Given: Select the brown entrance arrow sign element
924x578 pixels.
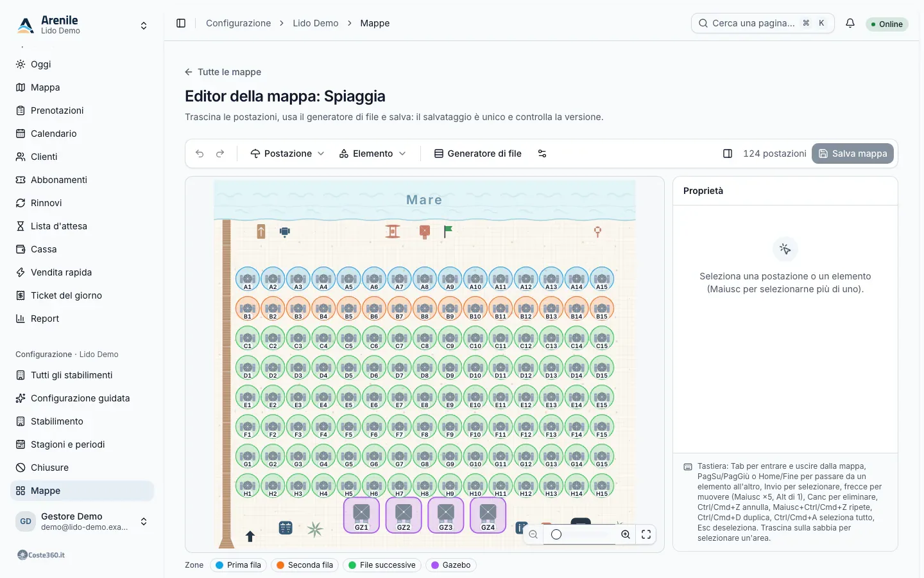Looking at the screenshot, I should click(261, 231).
